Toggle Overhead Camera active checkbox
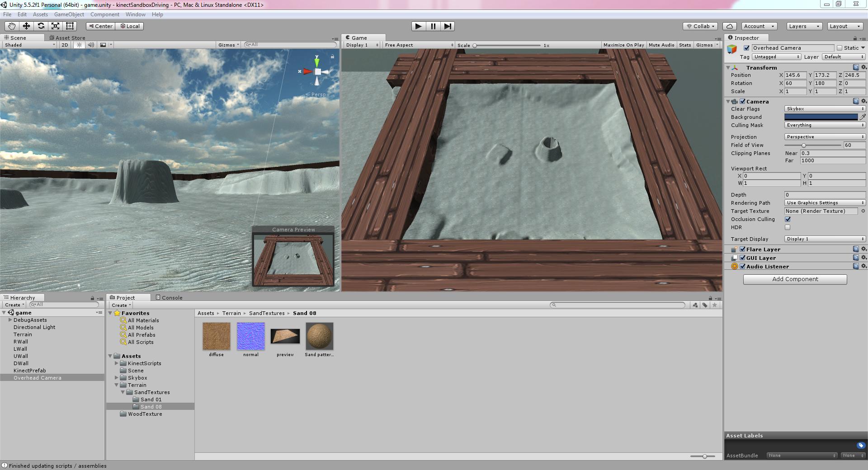Viewport: 868px width, 470px height. pyautogui.click(x=746, y=48)
